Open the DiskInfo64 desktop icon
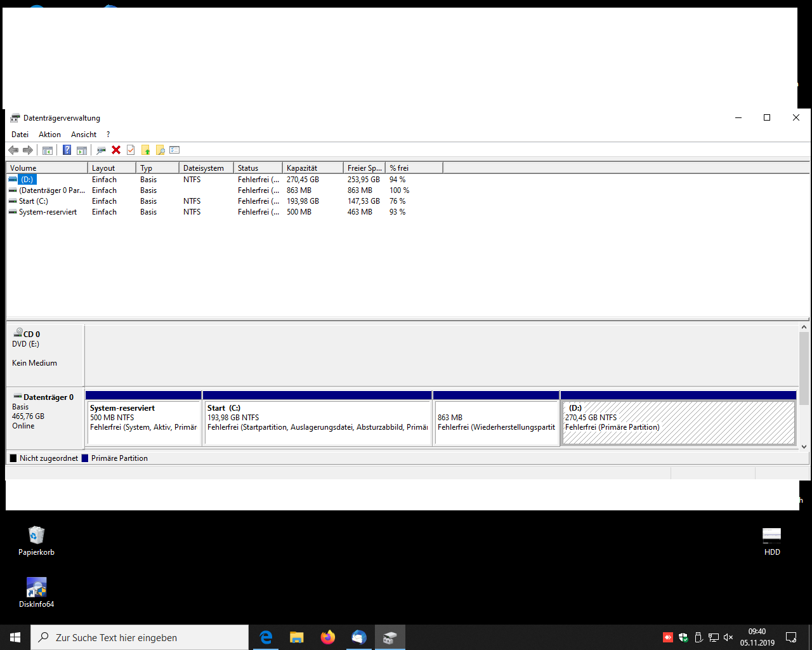 tap(36, 593)
